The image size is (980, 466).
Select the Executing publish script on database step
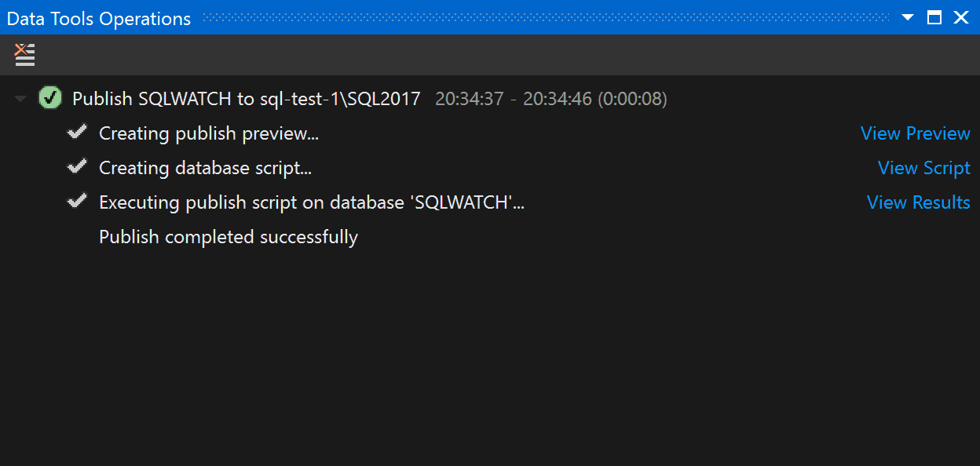312,202
